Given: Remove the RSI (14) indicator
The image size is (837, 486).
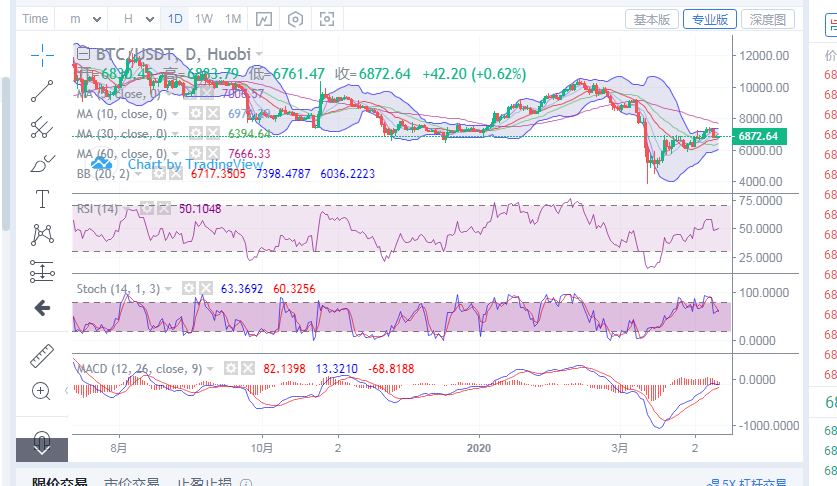Looking at the screenshot, I should coord(164,208).
